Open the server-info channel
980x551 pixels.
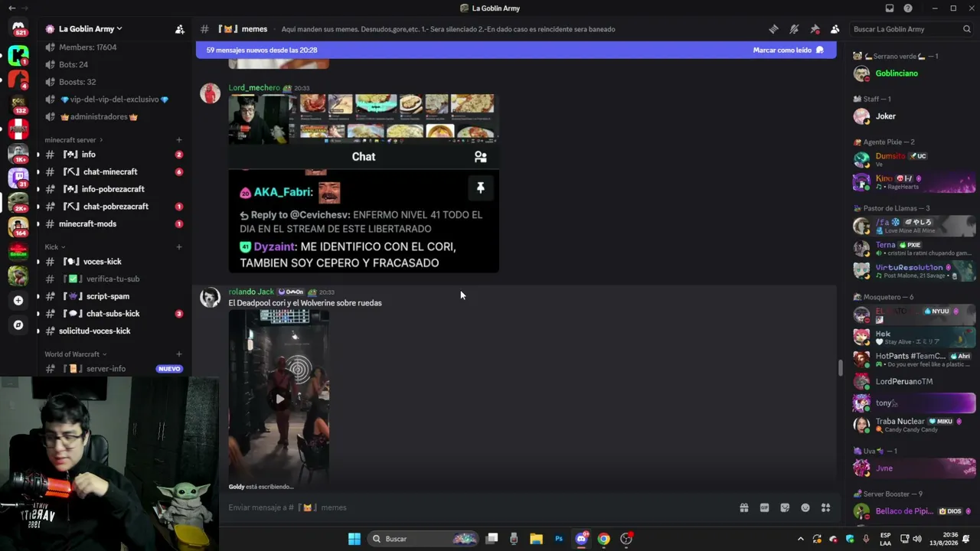[113, 369]
